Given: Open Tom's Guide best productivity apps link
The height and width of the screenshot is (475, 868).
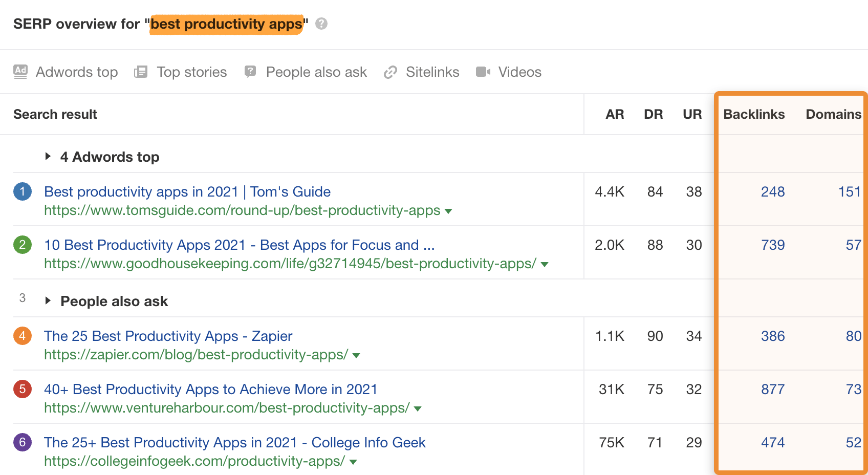Looking at the screenshot, I should point(187,192).
